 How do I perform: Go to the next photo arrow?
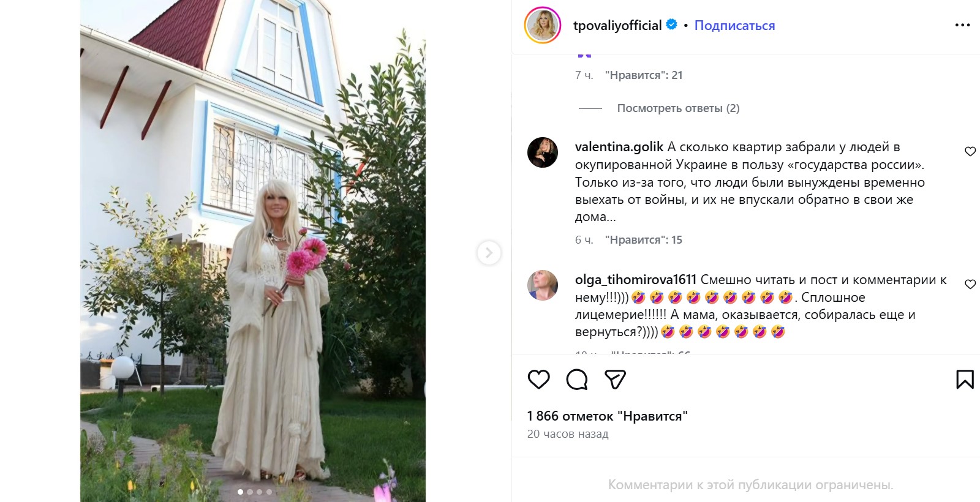tap(489, 252)
